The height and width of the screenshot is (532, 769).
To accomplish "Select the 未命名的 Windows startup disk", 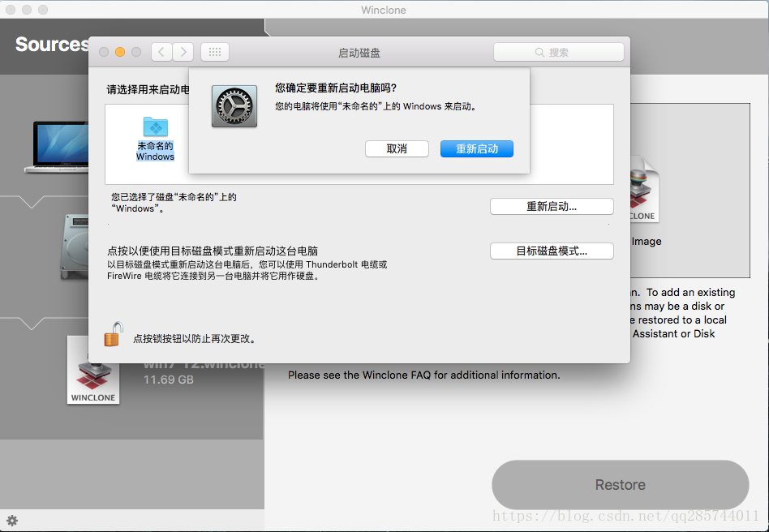I will 155,139.
